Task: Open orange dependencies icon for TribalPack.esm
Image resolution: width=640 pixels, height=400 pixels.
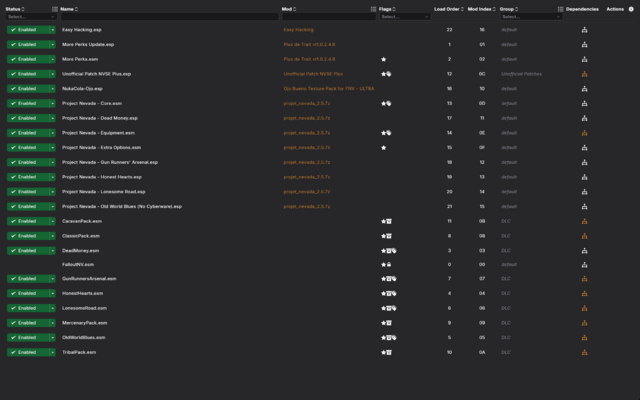Action: point(584,352)
